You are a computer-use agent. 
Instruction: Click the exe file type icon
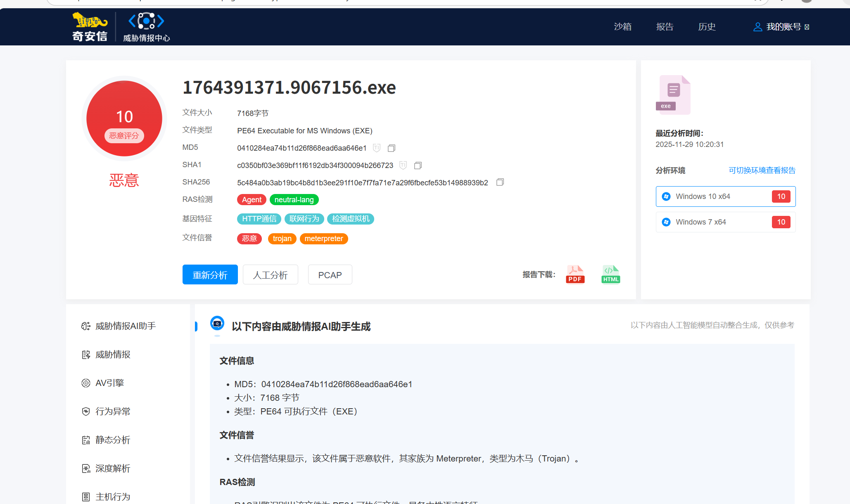[x=673, y=95]
